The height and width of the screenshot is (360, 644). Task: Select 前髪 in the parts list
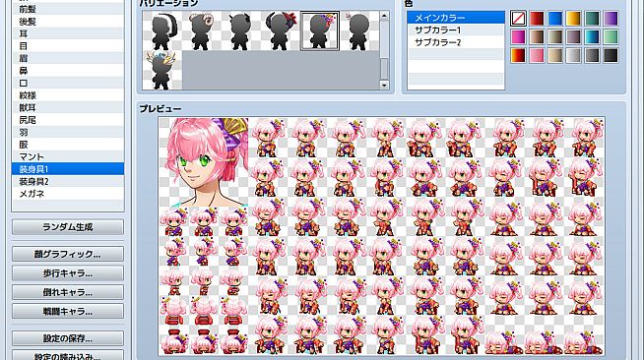(68, 9)
